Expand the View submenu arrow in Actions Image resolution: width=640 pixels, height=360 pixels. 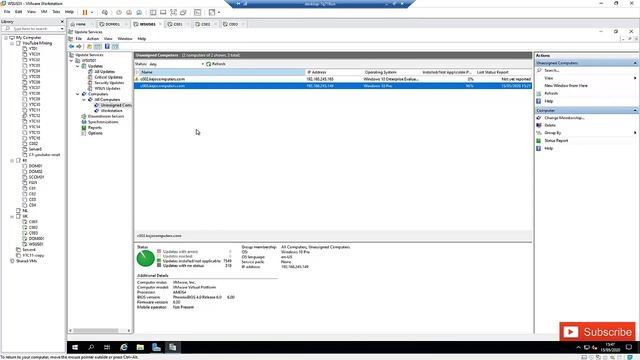635,78
